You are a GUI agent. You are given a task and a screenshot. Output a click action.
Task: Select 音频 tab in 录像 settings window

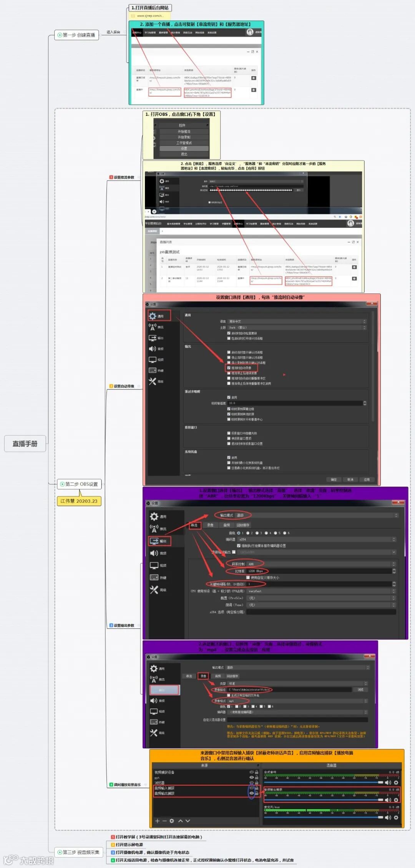coord(218,676)
